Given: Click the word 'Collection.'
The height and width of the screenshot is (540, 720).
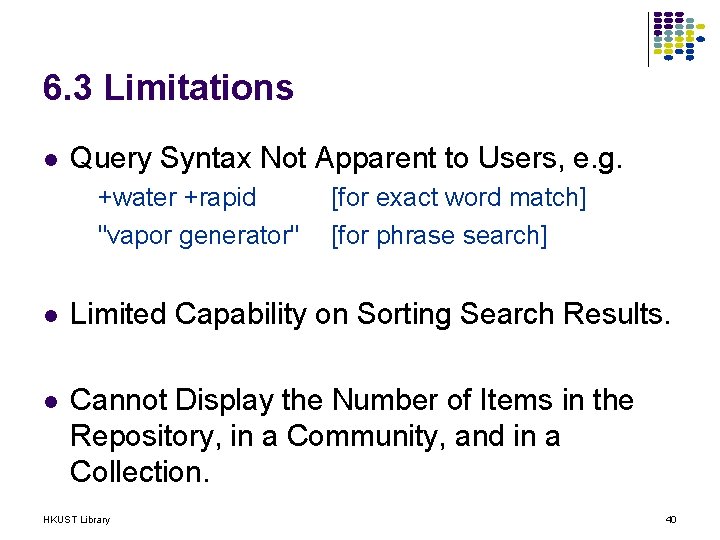Looking at the screenshot, I should tap(140, 472).
